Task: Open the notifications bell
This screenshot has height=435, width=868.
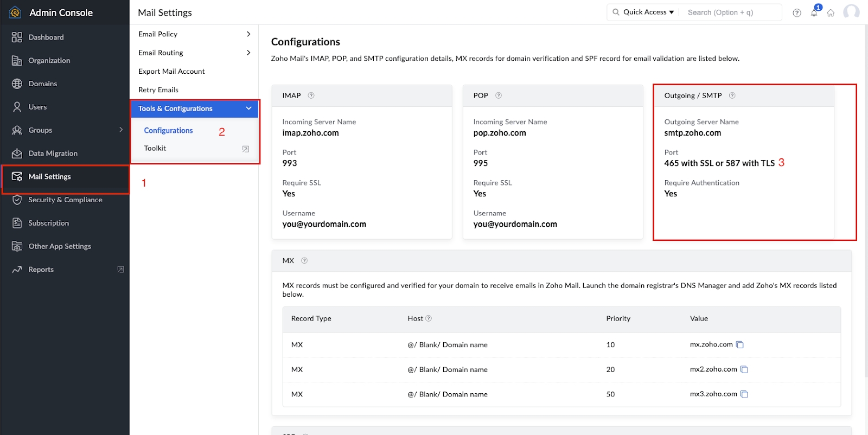Action: pyautogui.click(x=814, y=12)
